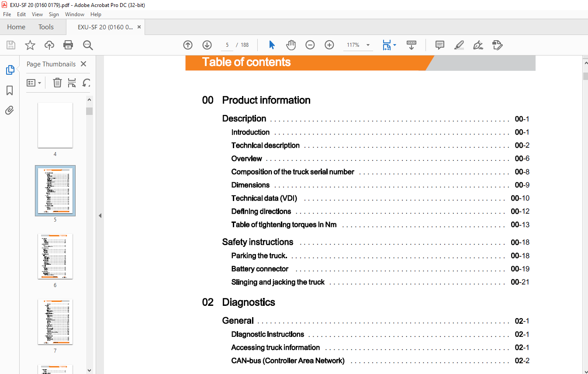
Task: Open the File menu
Action: coord(7,14)
